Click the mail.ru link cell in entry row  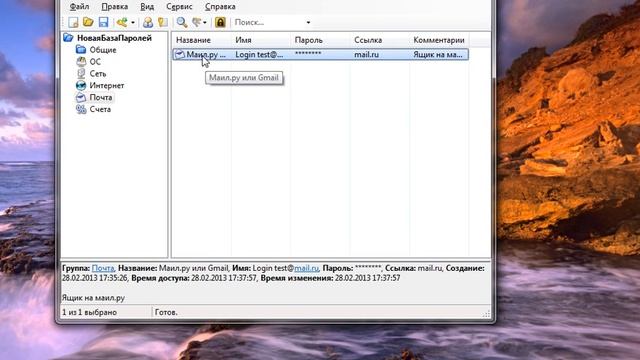[x=367, y=54]
